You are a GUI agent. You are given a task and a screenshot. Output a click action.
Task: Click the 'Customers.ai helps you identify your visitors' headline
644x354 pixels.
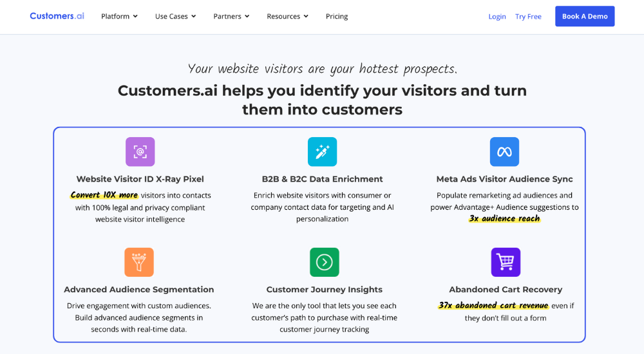coord(323,100)
